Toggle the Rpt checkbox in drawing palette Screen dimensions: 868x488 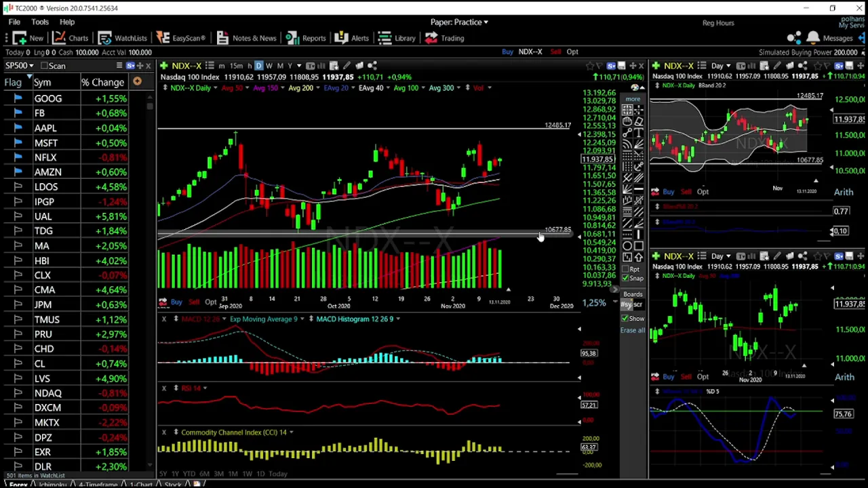point(625,269)
